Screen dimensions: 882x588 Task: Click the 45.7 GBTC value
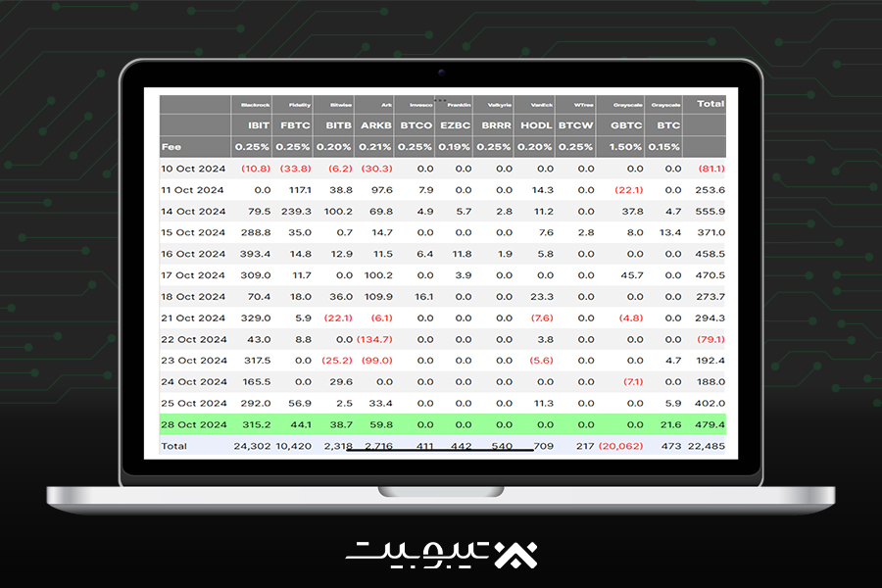[632, 275]
